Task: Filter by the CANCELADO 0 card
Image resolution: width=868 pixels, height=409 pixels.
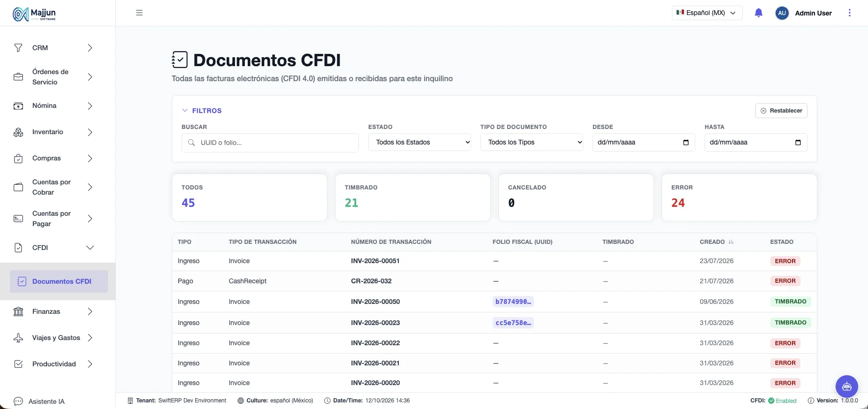Action: point(576,197)
